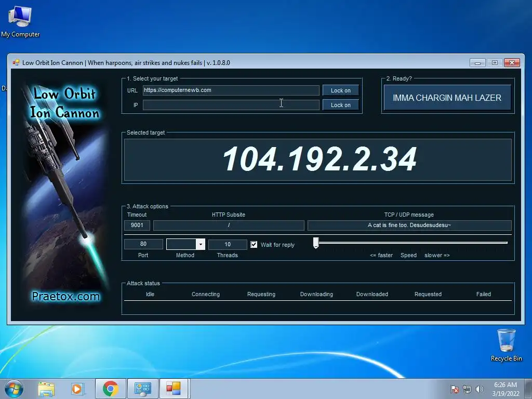
Task: Click the LOIC title bar app icon
Action: coord(16,62)
